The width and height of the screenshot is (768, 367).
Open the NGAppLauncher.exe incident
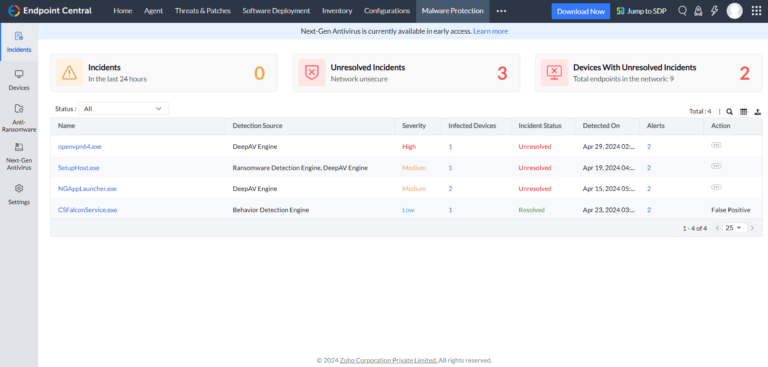(87, 189)
